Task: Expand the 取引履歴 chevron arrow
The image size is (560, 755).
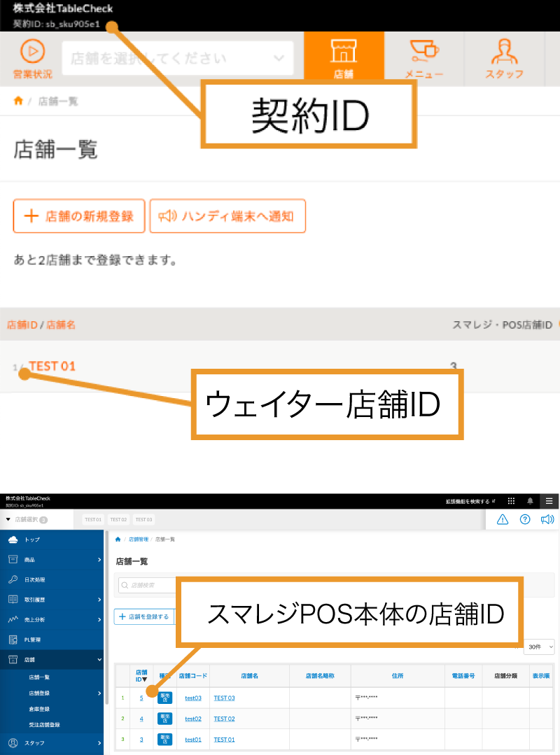Action: pos(99,600)
